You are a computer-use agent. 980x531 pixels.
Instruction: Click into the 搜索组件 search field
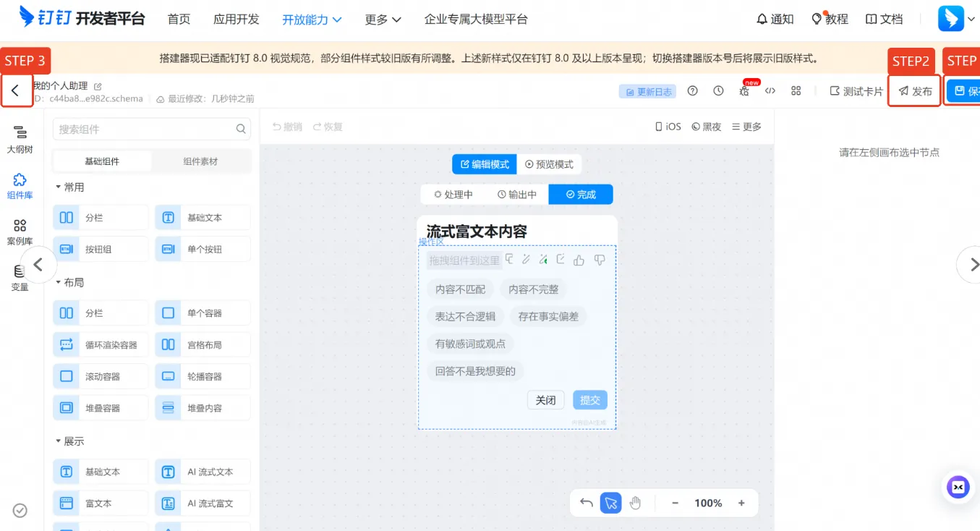point(152,129)
